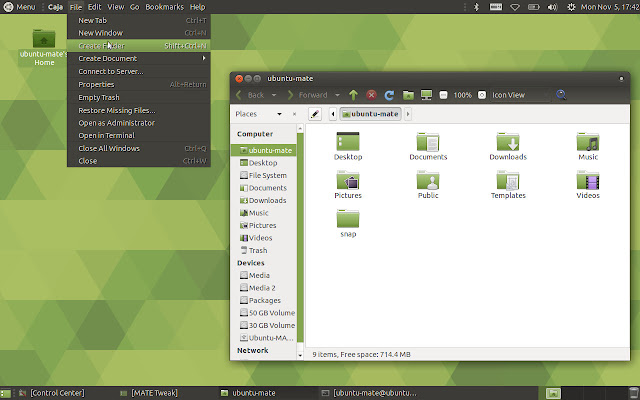Click the Zoom out icon before 100%
The height and width of the screenshot is (400, 640).
pyautogui.click(x=443, y=95)
